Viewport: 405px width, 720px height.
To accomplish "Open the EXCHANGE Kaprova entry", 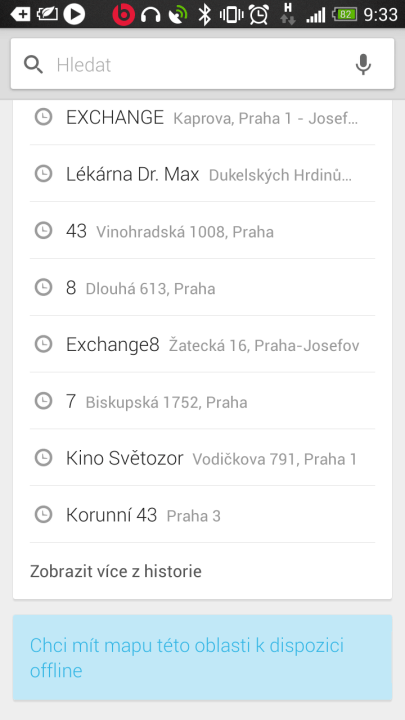I will pyautogui.click(x=202, y=117).
